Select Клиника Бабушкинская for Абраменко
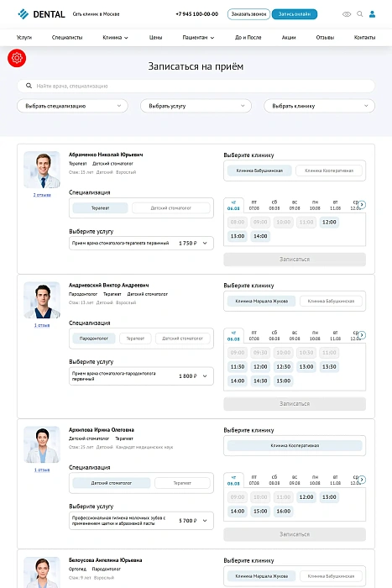Image resolution: width=392 pixels, height=588 pixels. coord(259,171)
